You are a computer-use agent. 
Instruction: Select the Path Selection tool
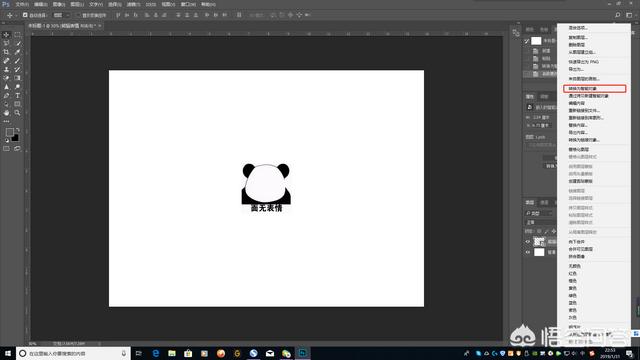click(x=6, y=104)
